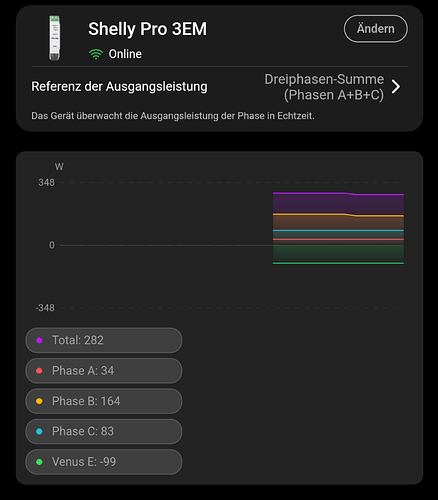Image resolution: width=438 pixels, height=500 pixels.
Task: Click the Shelly Pro 3EM device image
Action: click(x=55, y=38)
